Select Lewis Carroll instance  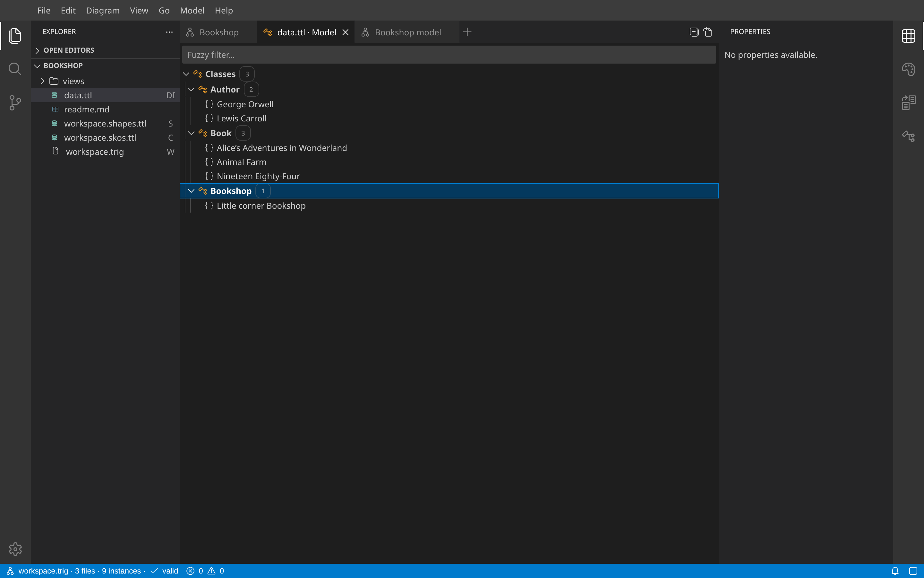pyautogui.click(x=449, y=118)
